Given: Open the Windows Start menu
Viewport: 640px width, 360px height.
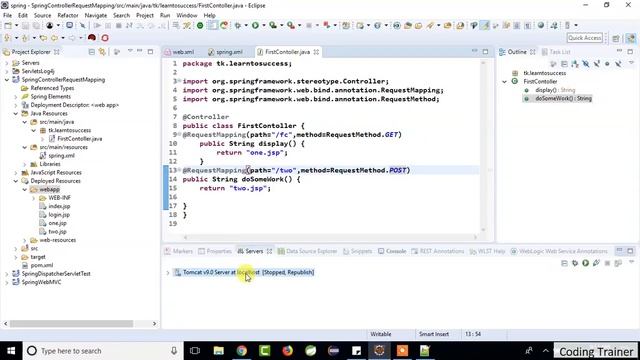Looking at the screenshot, I should click(x=11, y=351).
